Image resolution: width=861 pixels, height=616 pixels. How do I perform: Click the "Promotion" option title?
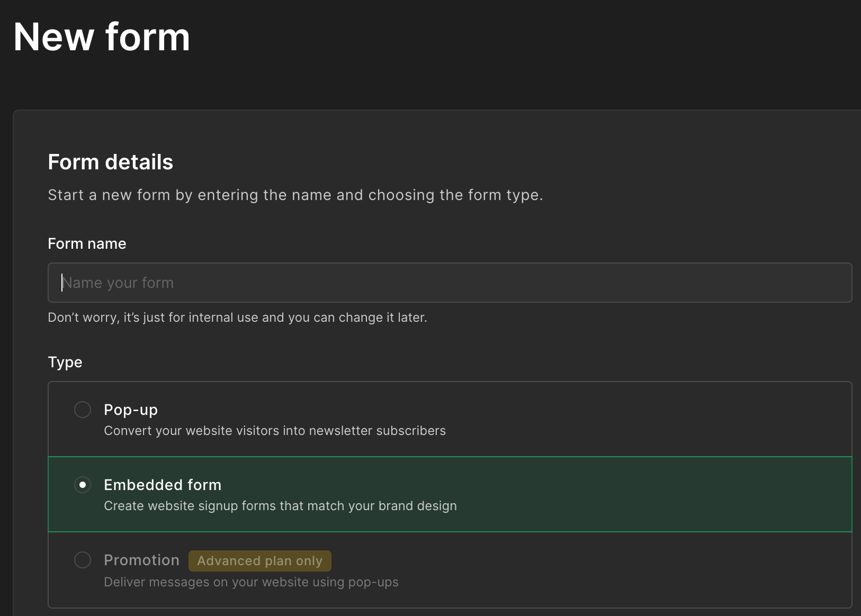click(x=141, y=560)
